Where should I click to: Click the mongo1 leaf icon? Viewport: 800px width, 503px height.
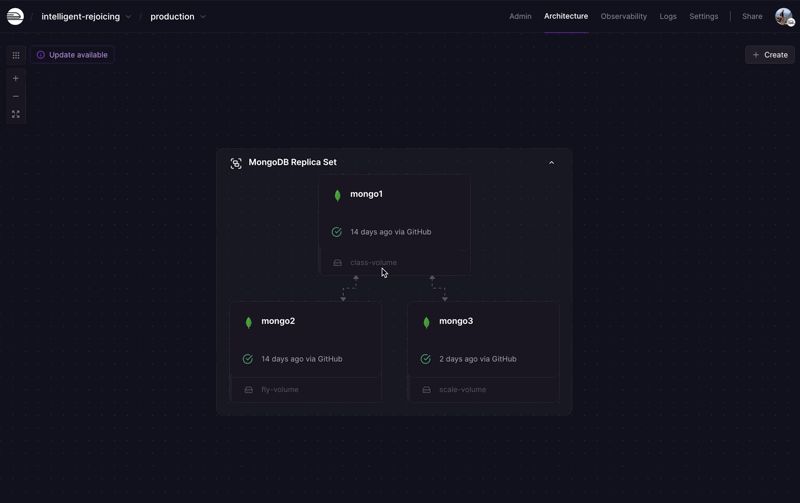point(337,195)
